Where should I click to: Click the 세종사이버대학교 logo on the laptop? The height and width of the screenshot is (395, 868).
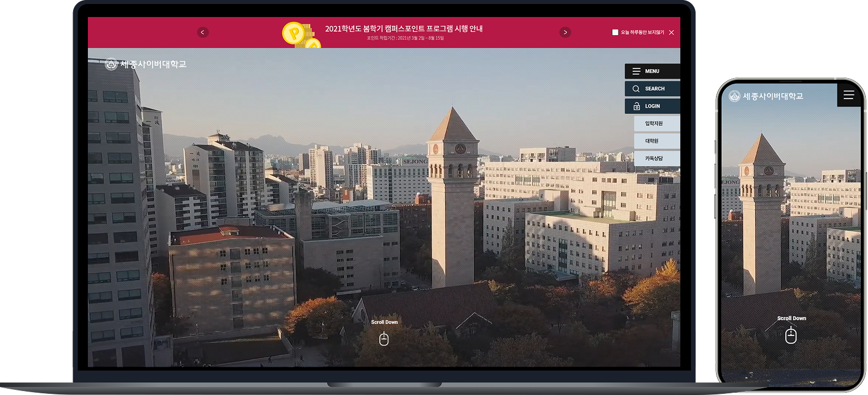tap(146, 64)
